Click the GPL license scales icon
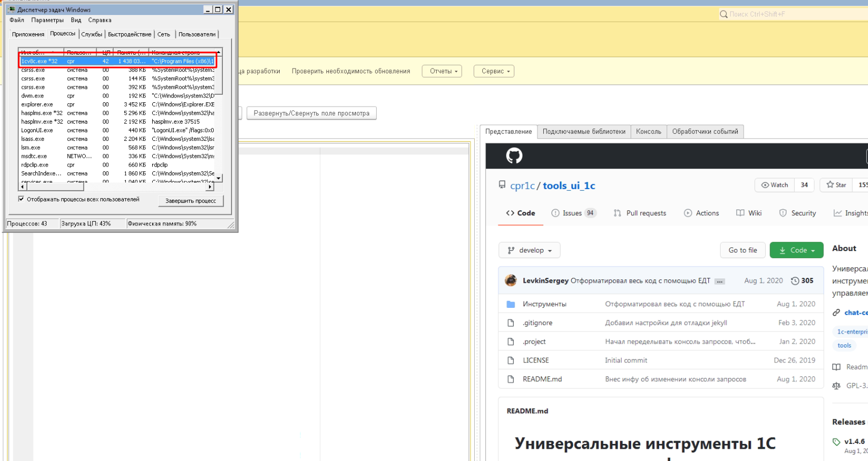The height and width of the screenshot is (461, 868). [836, 386]
